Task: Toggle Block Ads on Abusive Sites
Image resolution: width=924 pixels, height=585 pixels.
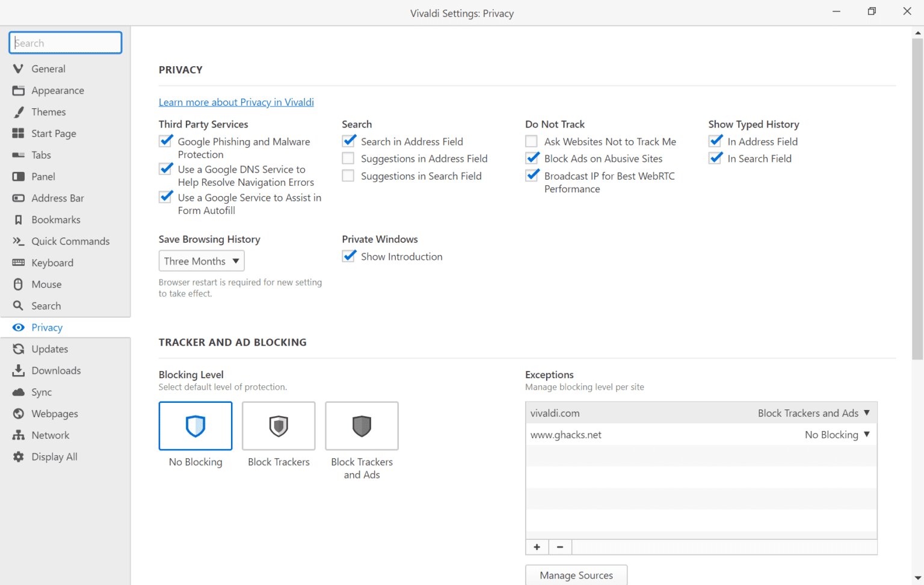Action: [x=532, y=158]
